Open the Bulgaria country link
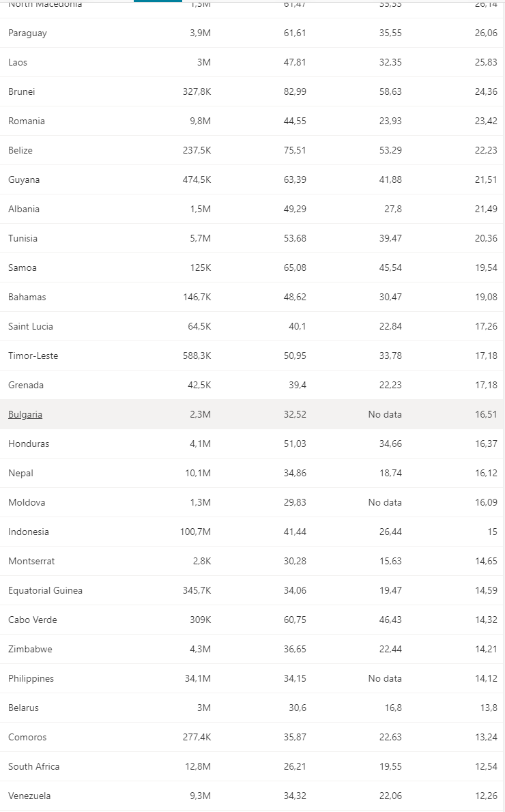The width and height of the screenshot is (505, 812). click(x=25, y=414)
